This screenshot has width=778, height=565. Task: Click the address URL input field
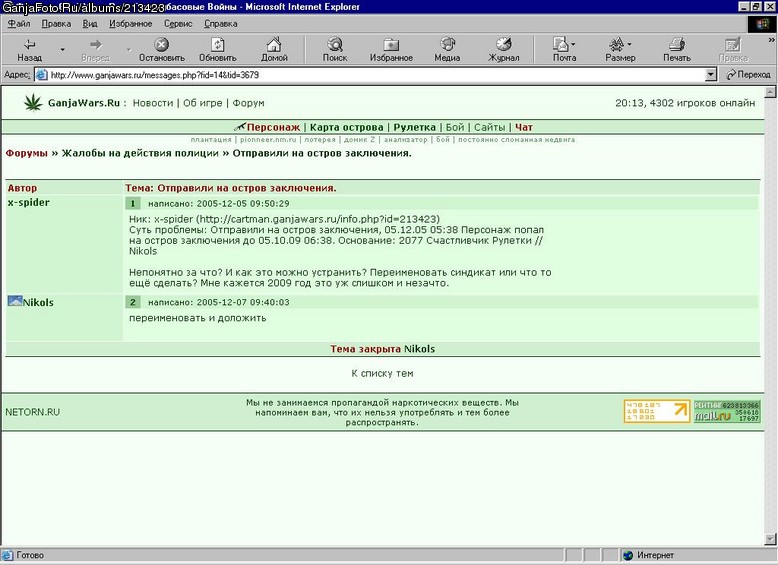tap(376, 75)
